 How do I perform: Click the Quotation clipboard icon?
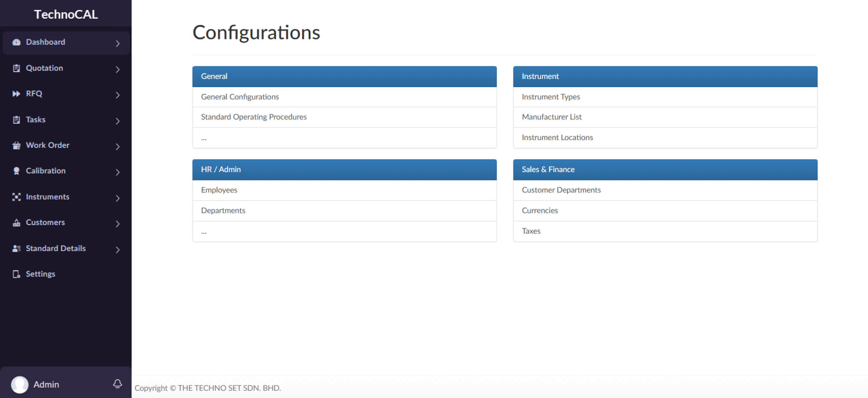coord(16,68)
